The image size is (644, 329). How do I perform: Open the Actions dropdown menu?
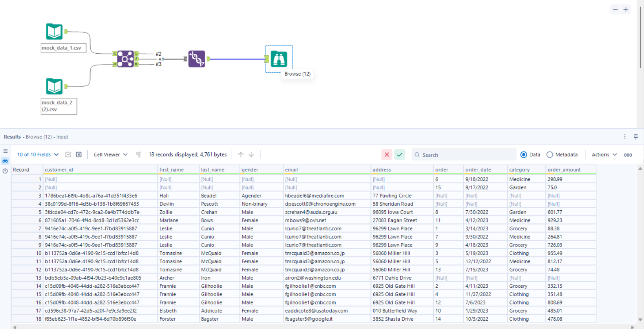pos(604,155)
